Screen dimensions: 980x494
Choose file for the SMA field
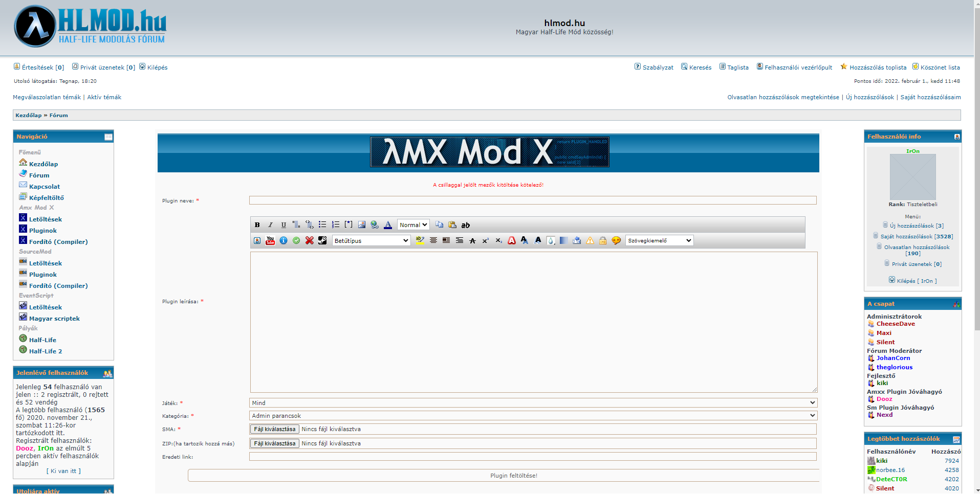(x=275, y=429)
